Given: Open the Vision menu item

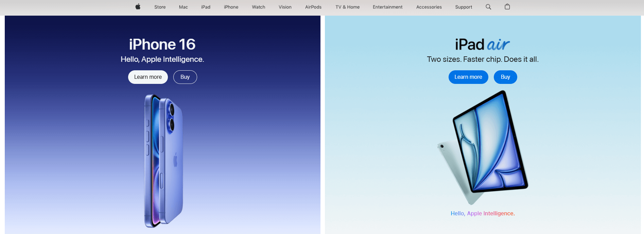Looking at the screenshot, I should coord(285,7).
